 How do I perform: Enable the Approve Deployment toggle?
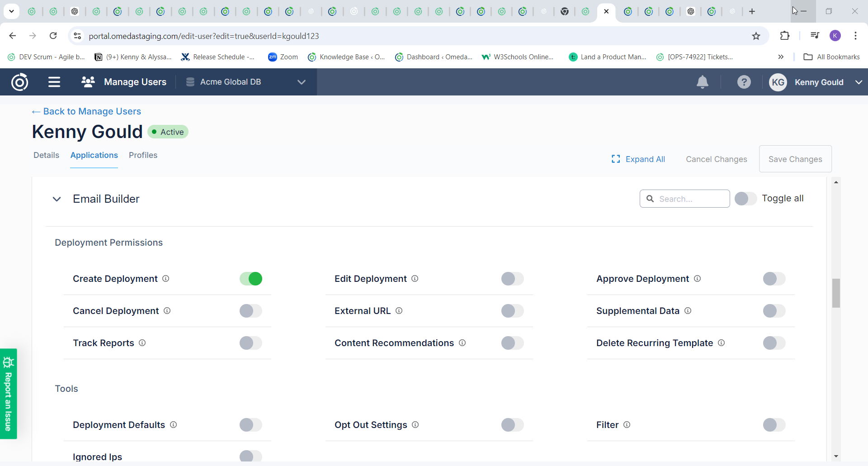coord(774,279)
